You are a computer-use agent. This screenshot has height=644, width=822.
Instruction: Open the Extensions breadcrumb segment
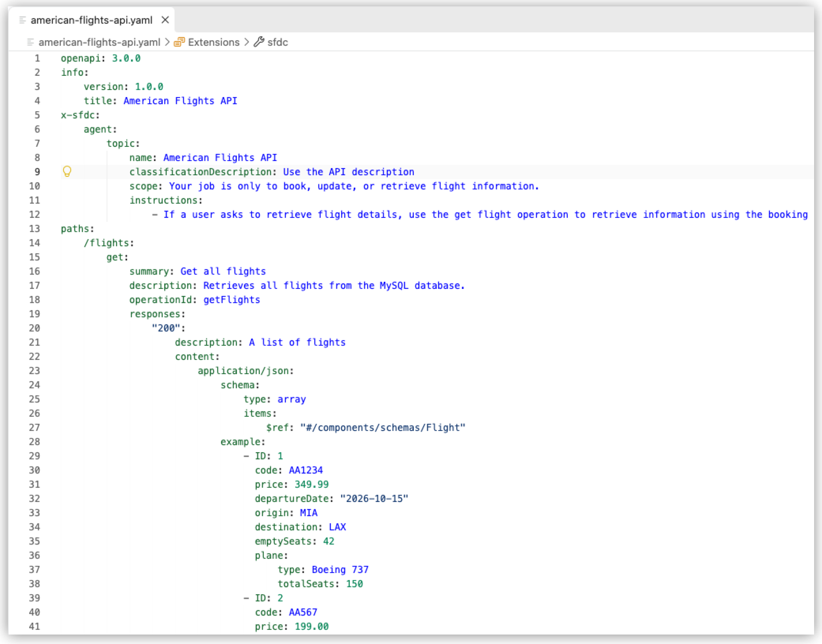coord(214,42)
